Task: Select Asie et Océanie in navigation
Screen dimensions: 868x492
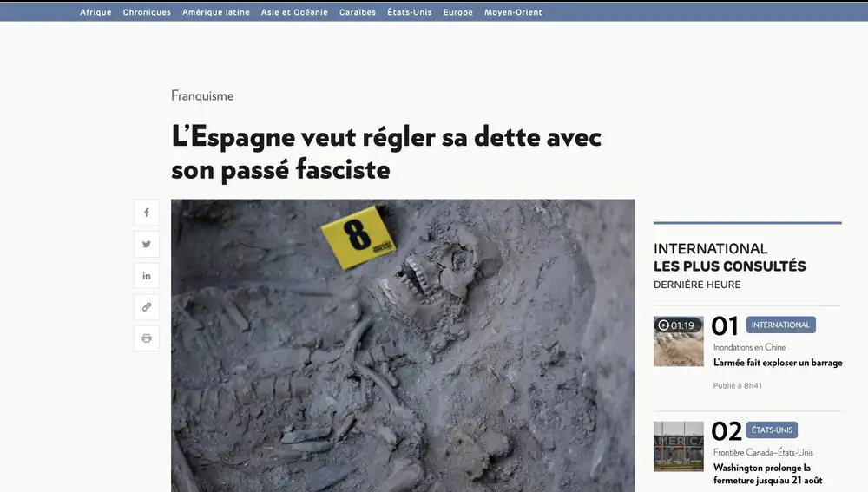Action: [294, 12]
